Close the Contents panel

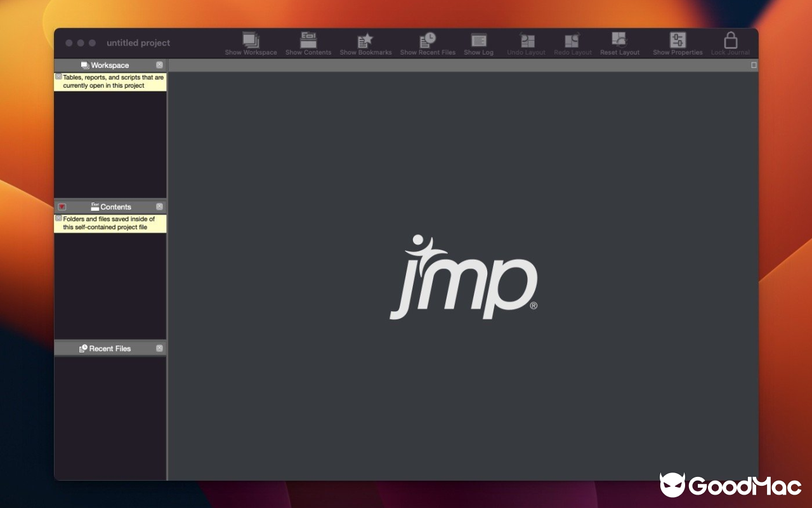[x=160, y=206]
